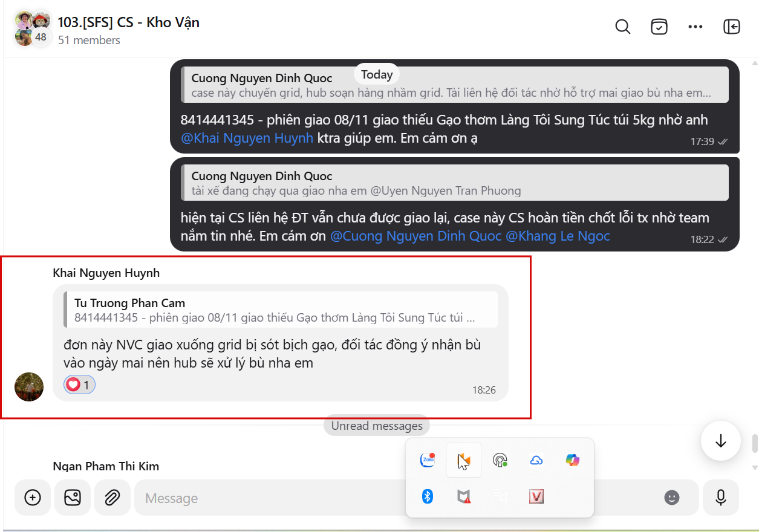759x532 pixels.
Task: Click the faint audio playlist tray icon
Action: pos(500,496)
